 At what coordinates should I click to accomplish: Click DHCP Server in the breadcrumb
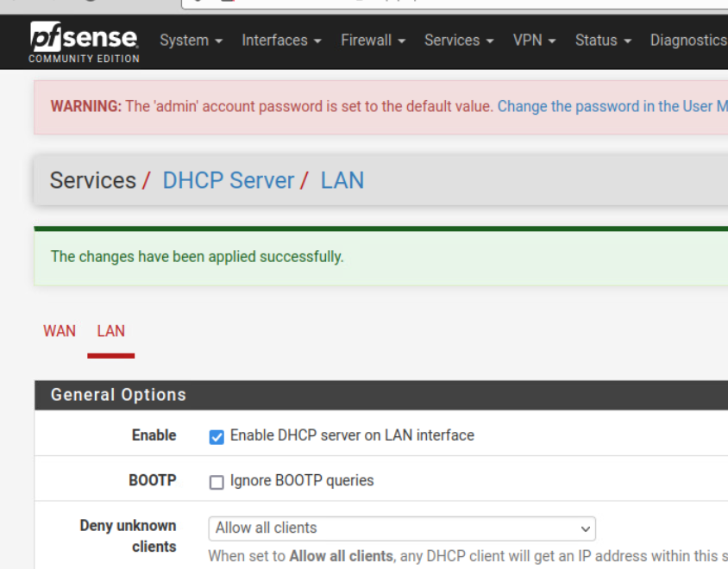229,180
